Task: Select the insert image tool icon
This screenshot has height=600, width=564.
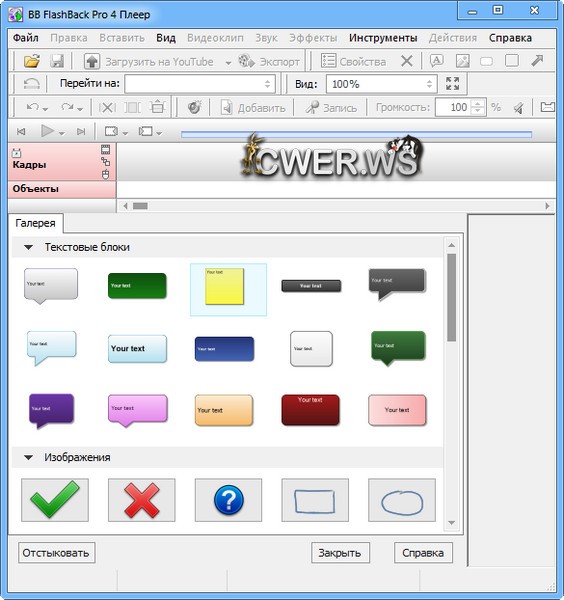Action: coord(462,61)
